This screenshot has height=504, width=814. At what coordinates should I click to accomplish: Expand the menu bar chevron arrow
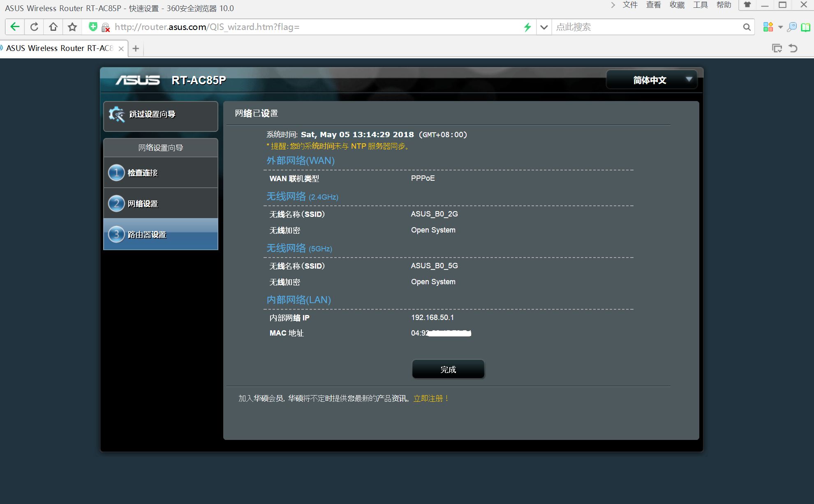[613, 5]
